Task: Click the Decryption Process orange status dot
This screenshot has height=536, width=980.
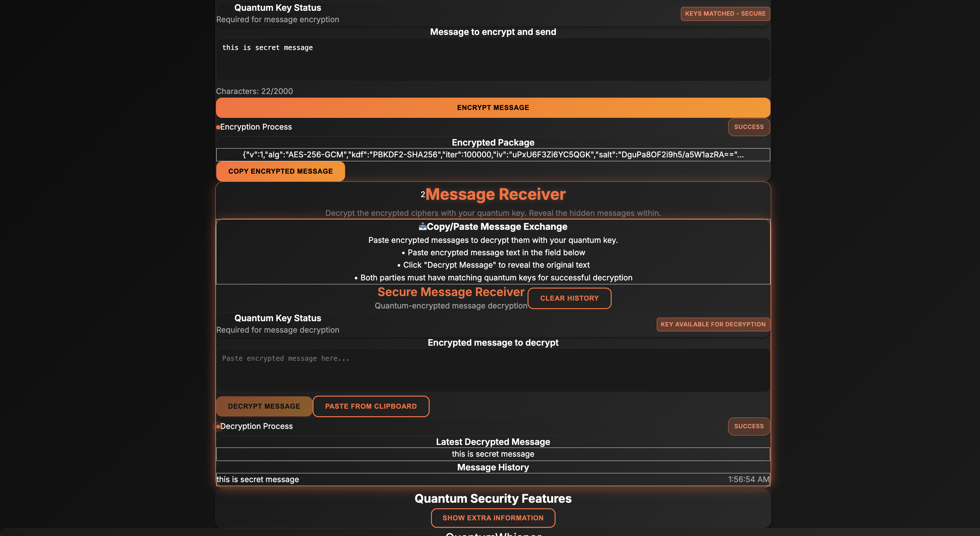Action: click(218, 426)
